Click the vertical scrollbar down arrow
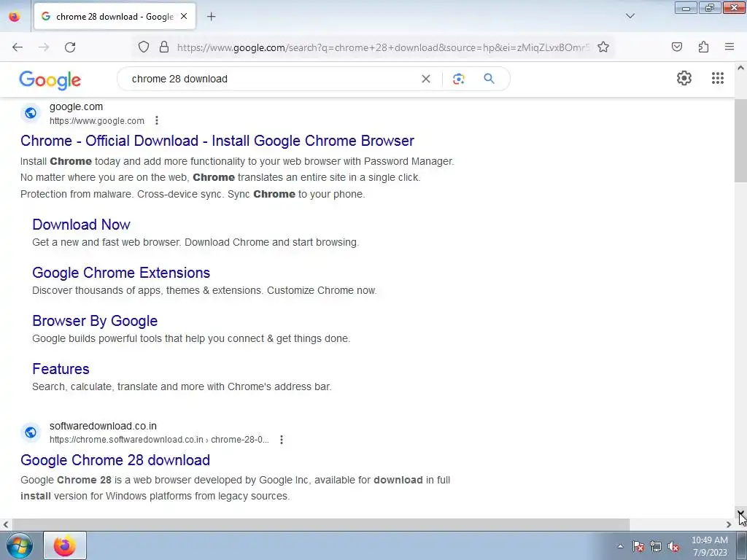The height and width of the screenshot is (560, 747). pos(740,513)
